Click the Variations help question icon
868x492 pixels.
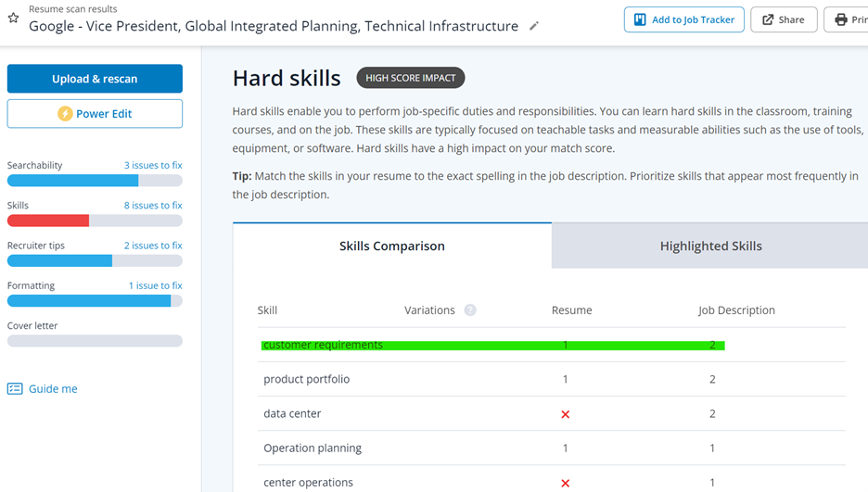(x=470, y=310)
